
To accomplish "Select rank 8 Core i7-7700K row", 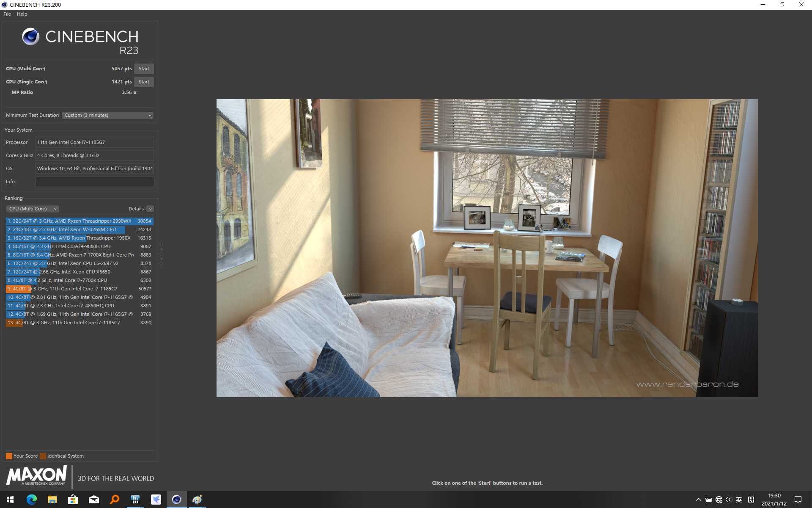I will 80,280.
